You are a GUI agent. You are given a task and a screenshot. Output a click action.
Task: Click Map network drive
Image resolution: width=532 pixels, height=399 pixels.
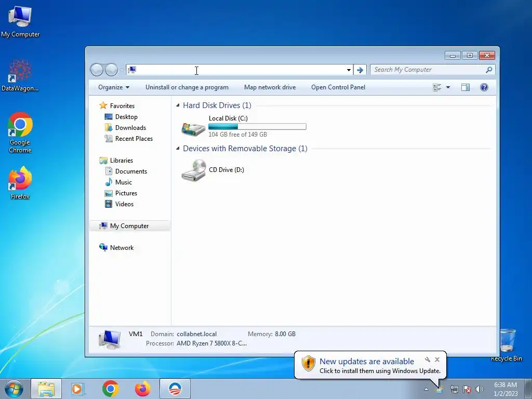click(x=270, y=87)
